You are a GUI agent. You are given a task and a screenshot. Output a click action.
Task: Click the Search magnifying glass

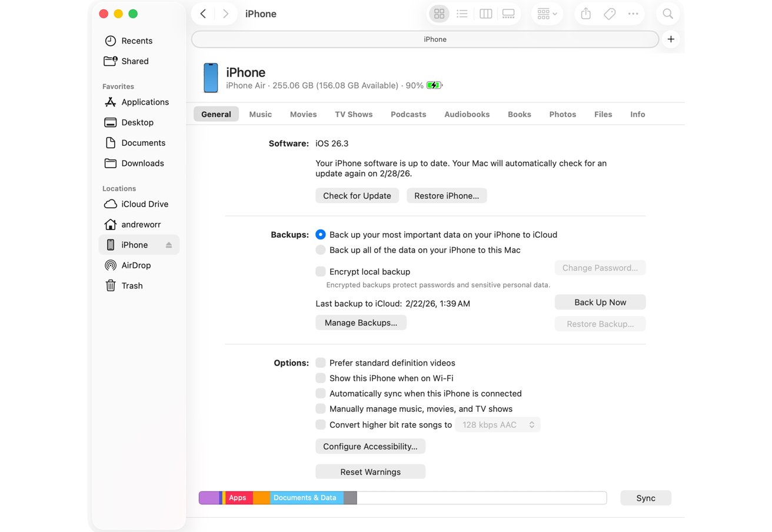(668, 14)
